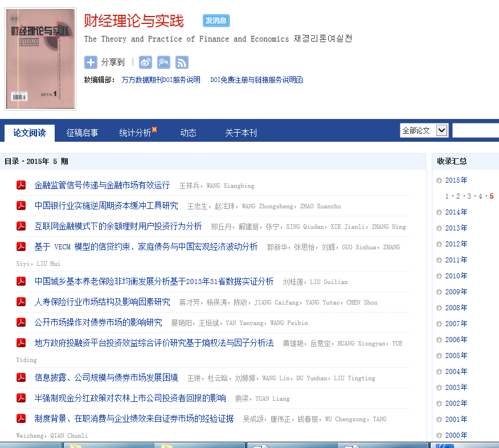Click the 发消息 button
Viewport: 499px width, 448px height.
[x=216, y=20]
